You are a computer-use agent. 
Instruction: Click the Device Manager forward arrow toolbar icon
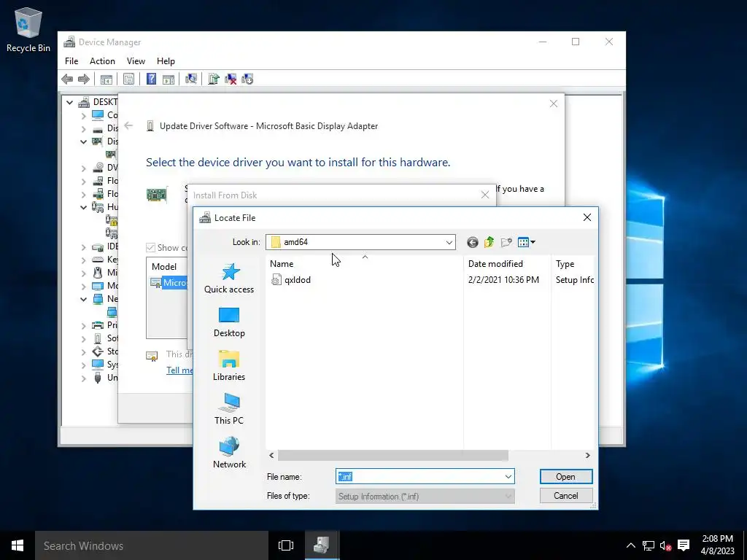(x=84, y=79)
